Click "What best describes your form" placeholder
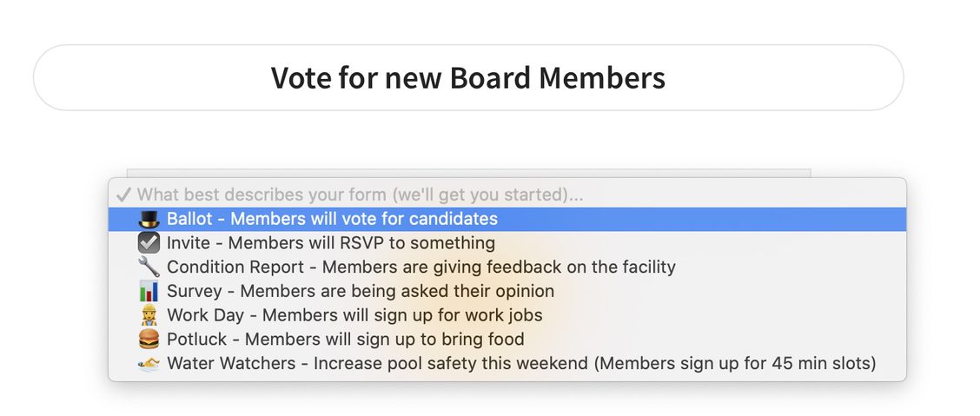This screenshot has width=980, height=416. coord(360,195)
